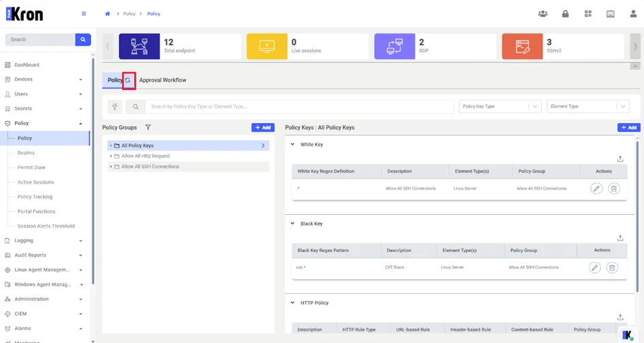Click the filter clear icon beside search
644x343 pixels.
click(115, 106)
